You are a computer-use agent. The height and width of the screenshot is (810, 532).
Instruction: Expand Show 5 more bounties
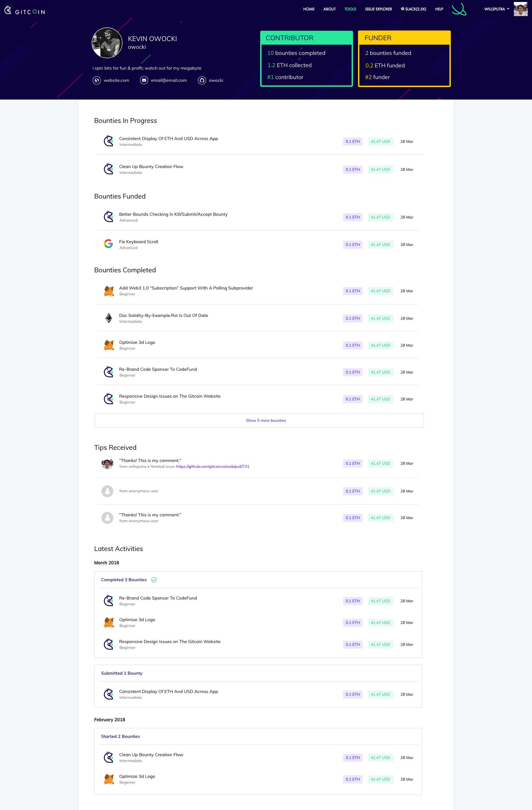point(266,420)
